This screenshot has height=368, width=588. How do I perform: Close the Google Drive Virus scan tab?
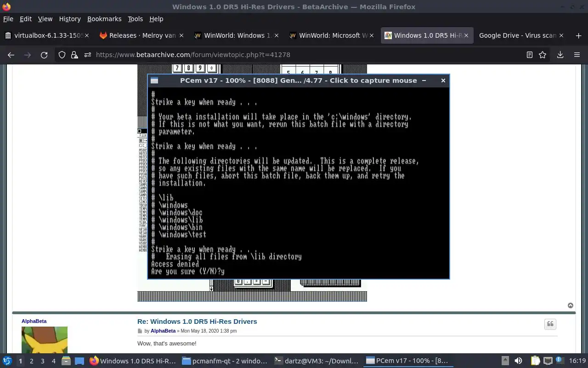[561, 35]
